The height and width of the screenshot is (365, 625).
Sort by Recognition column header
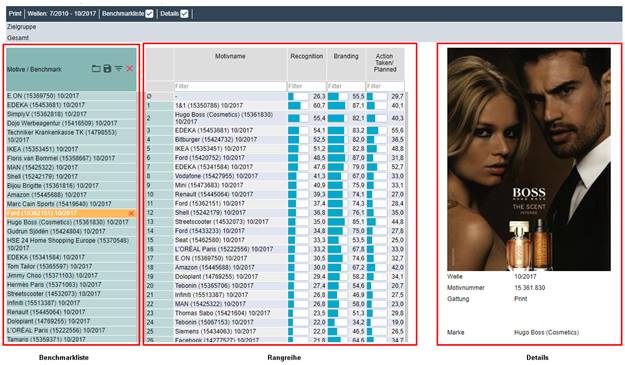pos(307,57)
